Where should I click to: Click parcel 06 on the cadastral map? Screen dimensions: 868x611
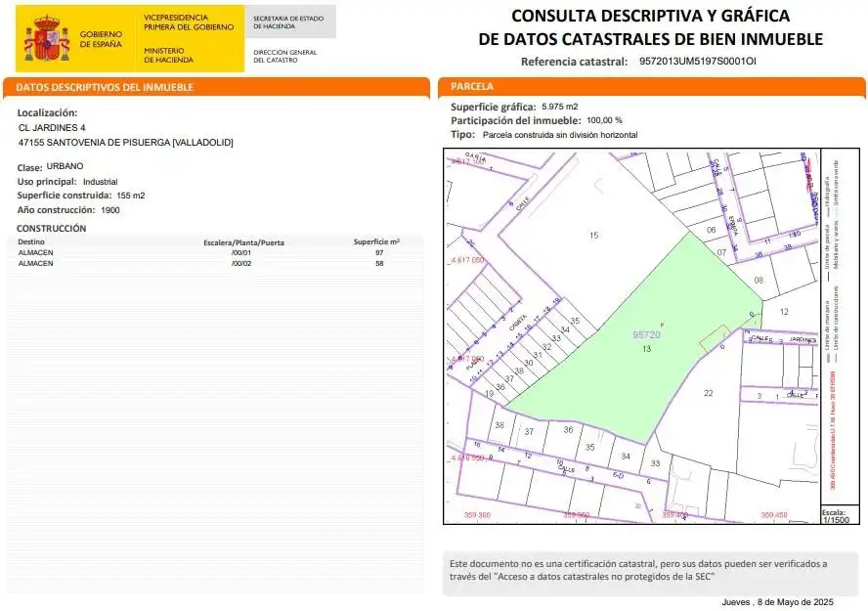pyautogui.click(x=712, y=230)
